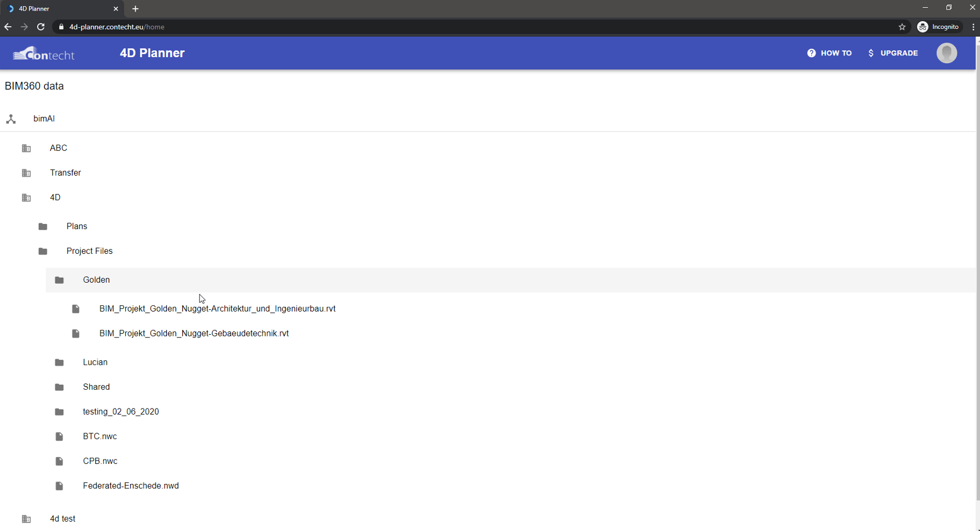This screenshot has height=531, width=980.
Task: Click the folder icon beside Golden
Action: (x=59, y=280)
